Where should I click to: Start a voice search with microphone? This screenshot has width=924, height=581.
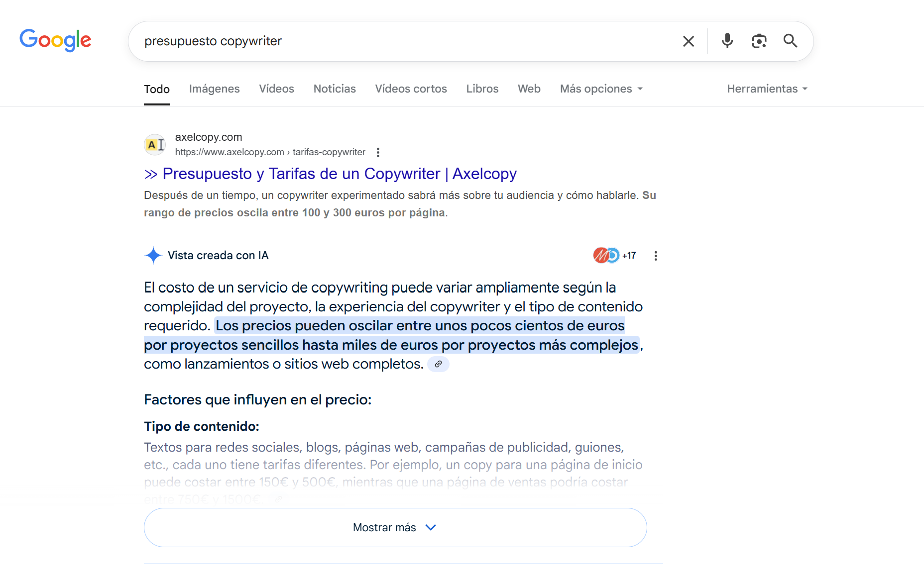click(727, 41)
